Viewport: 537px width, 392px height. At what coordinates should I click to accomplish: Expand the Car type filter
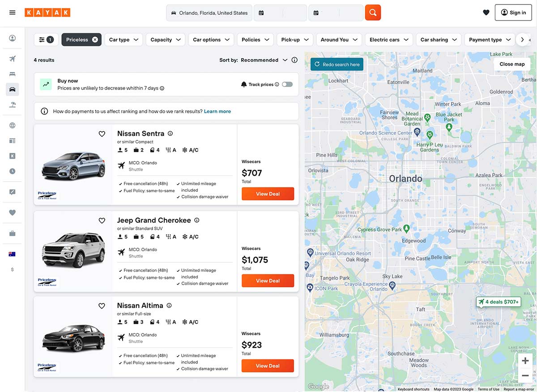coord(124,40)
